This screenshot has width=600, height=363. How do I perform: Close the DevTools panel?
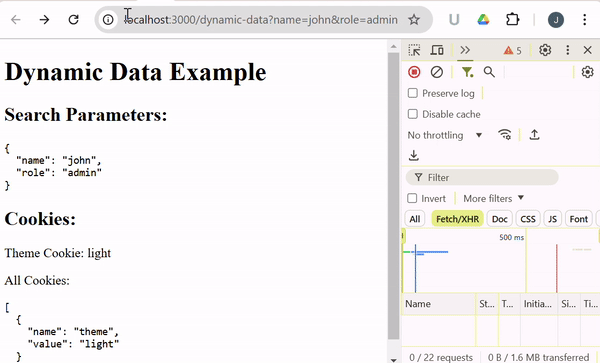point(587,50)
